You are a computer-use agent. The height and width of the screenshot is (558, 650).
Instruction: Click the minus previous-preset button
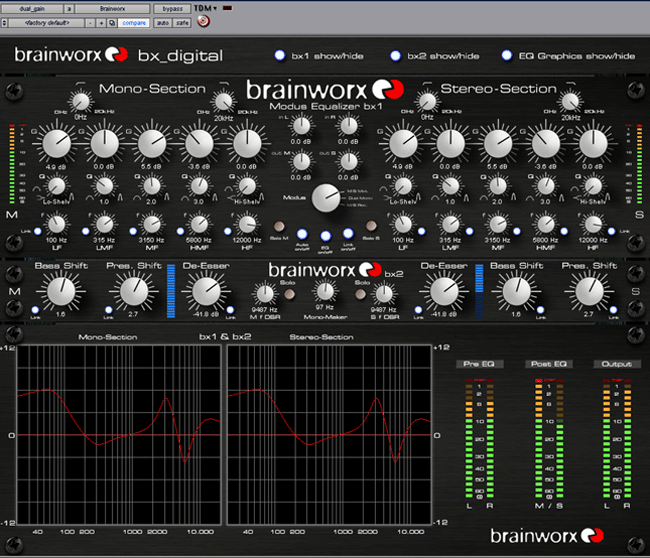click(x=90, y=23)
